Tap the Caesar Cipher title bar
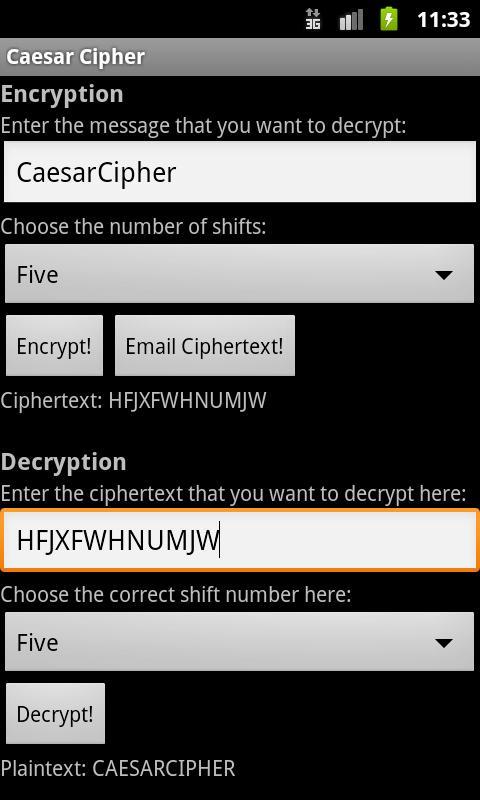This screenshot has width=480, height=800. click(x=240, y=57)
